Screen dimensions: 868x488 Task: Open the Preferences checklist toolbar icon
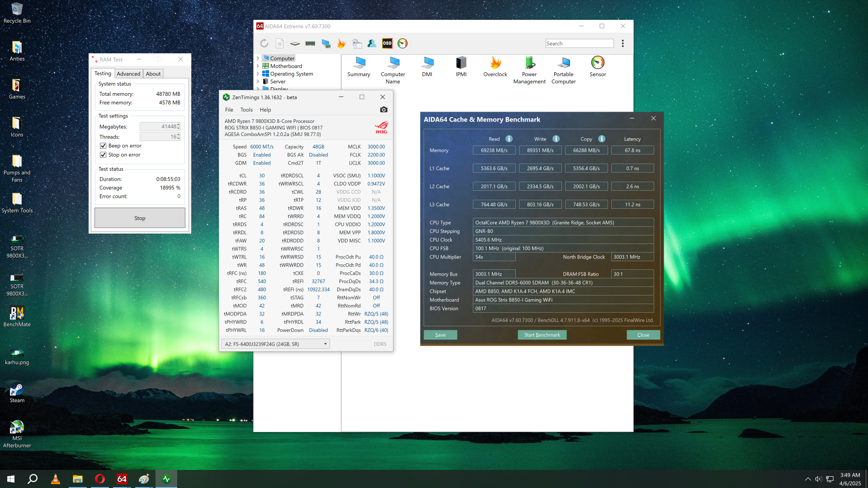pos(357,43)
